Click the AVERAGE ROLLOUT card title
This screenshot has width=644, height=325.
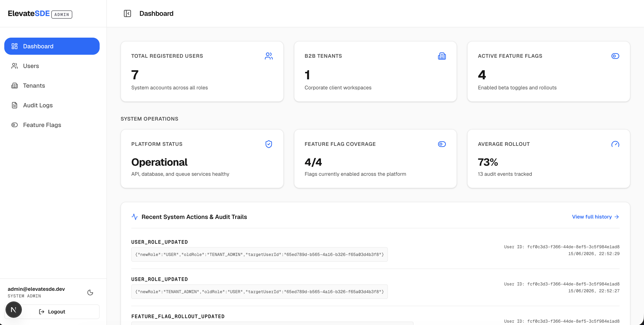[x=504, y=144]
